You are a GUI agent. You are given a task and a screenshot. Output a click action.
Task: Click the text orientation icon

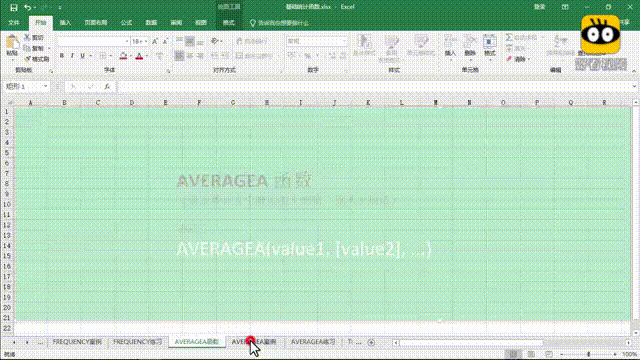click(x=215, y=41)
